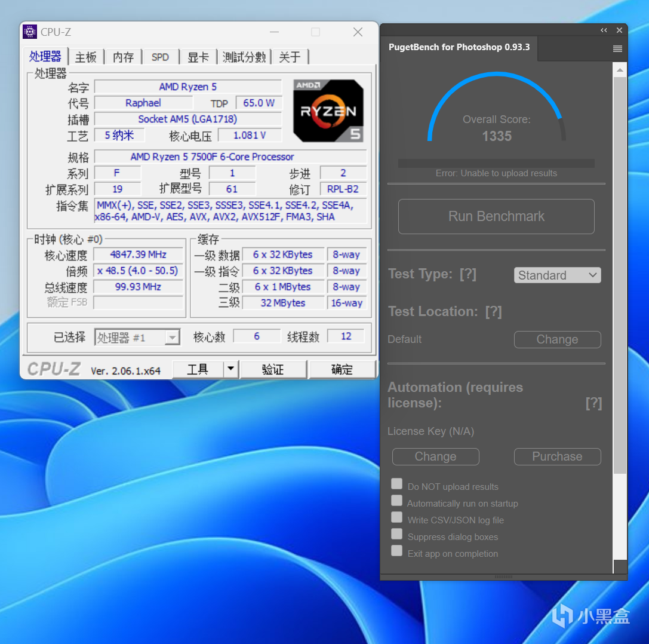Enable Do NOT upload results checkbox

tap(396, 484)
